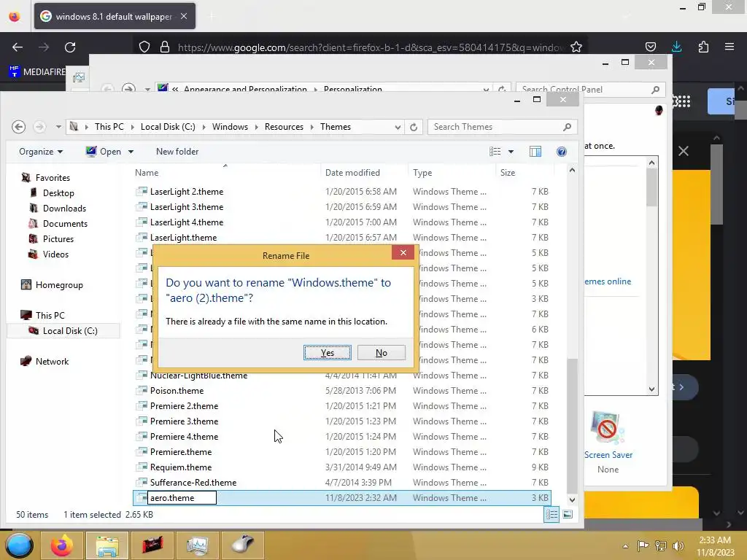Select This PC in navigation pane

tap(50, 315)
